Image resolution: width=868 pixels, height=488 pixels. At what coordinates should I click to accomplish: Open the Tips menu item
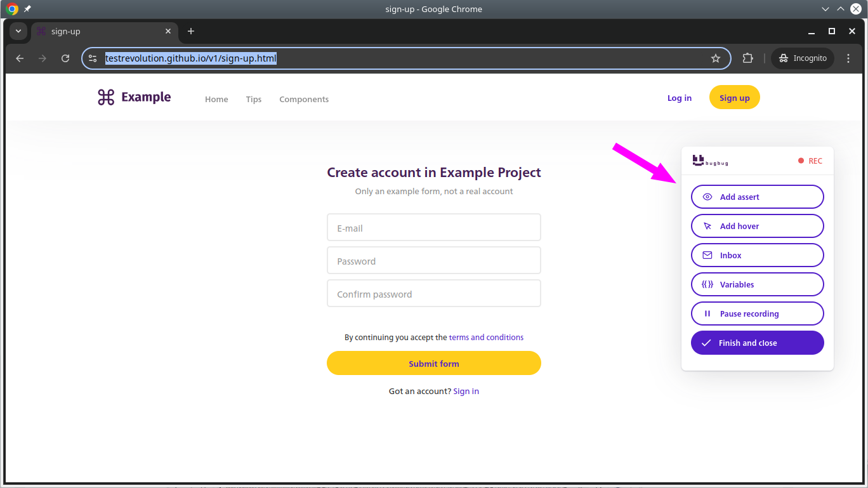(254, 99)
